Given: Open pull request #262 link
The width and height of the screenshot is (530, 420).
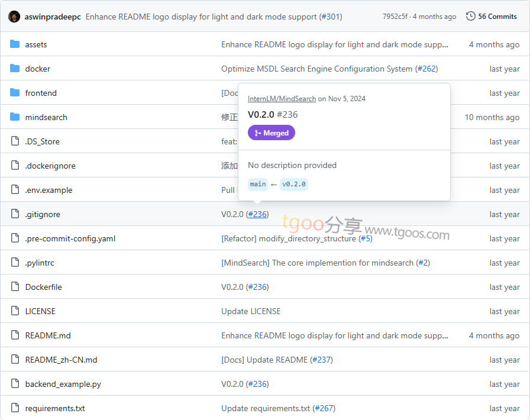Looking at the screenshot, I should coord(426,69).
